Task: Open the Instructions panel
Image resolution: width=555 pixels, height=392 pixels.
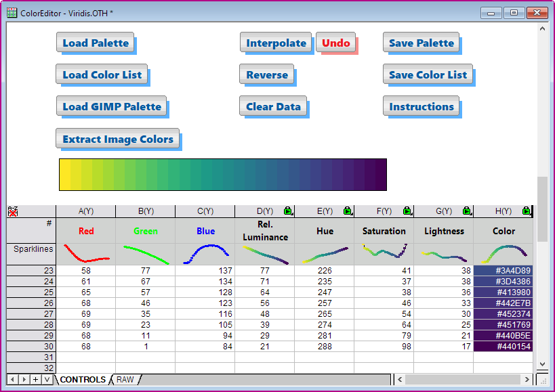Action: click(x=422, y=106)
